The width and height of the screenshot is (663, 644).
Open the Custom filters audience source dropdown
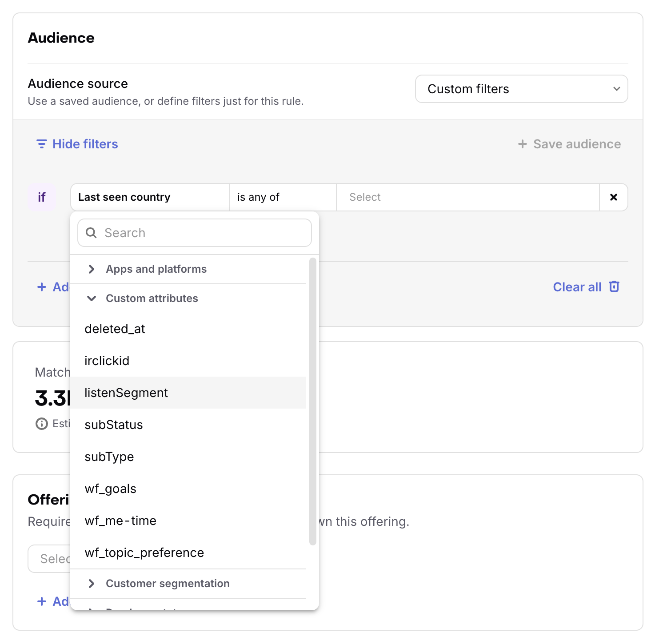pyautogui.click(x=521, y=89)
